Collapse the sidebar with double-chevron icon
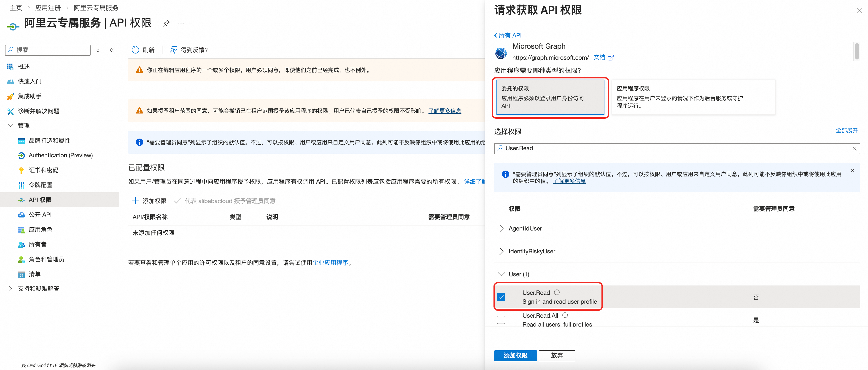The width and height of the screenshot is (868, 370). (112, 50)
